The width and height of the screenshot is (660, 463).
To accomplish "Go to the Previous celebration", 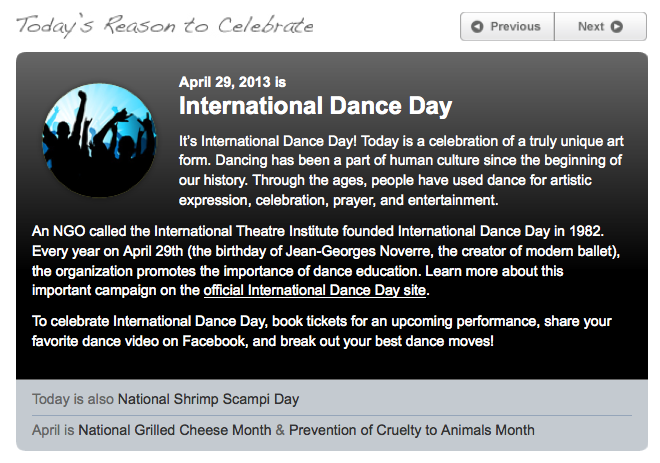I will pyautogui.click(x=515, y=27).
